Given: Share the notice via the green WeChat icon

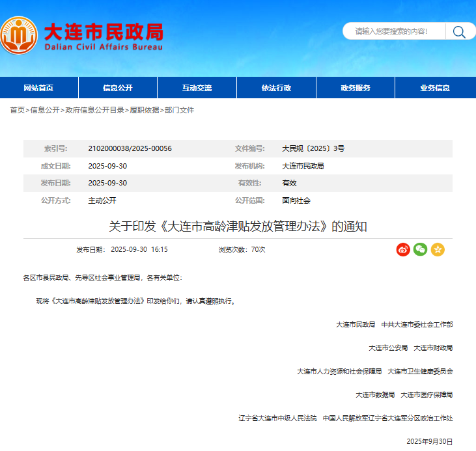Looking at the screenshot, I should pos(420,249).
